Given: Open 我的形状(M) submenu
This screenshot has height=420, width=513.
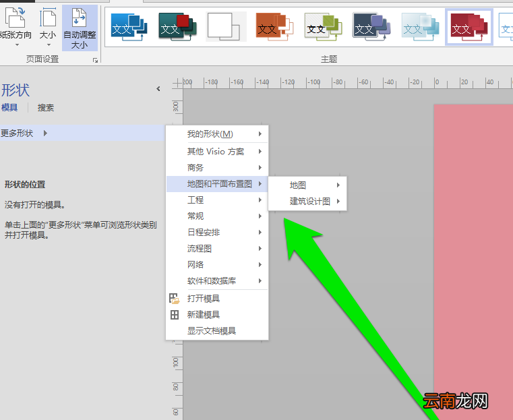Looking at the screenshot, I should 217,133.
